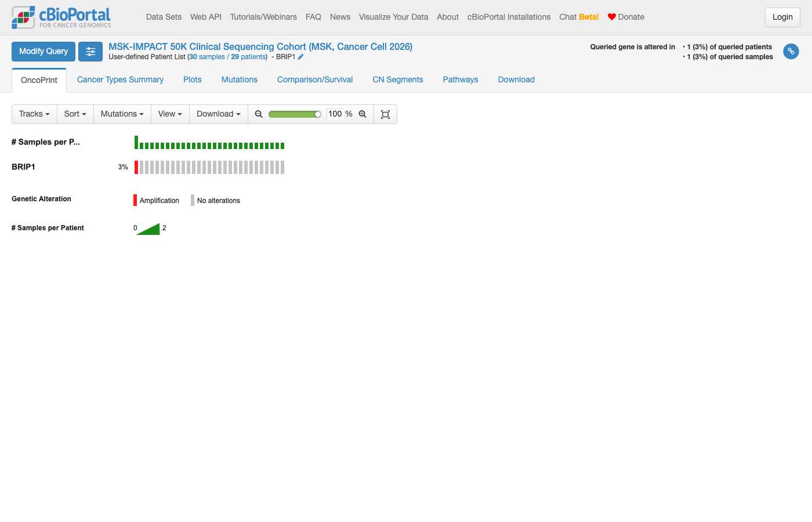Expand the Download toolbar dropdown
The height and width of the screenshot is (522, 812).
pos(219,114)
